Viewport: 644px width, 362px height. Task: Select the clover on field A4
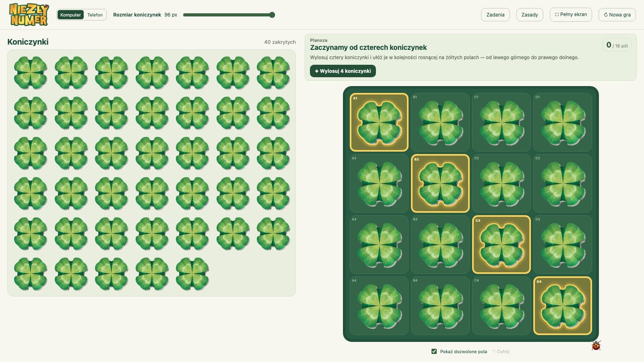(x=379, y=306)
